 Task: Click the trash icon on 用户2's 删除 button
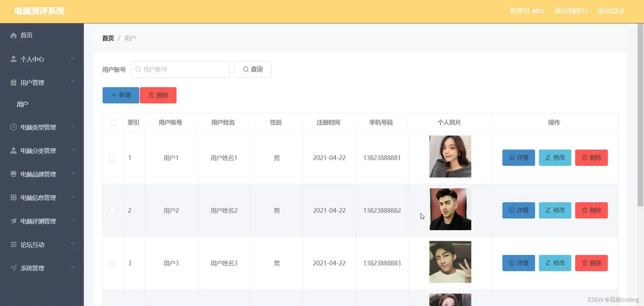(x=585, y=210)
